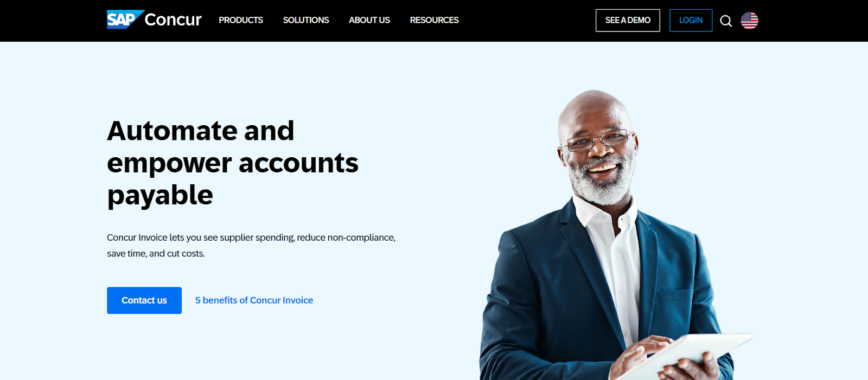Click the US flag country selector
The image size is (868, 380).
click(749, 21)
